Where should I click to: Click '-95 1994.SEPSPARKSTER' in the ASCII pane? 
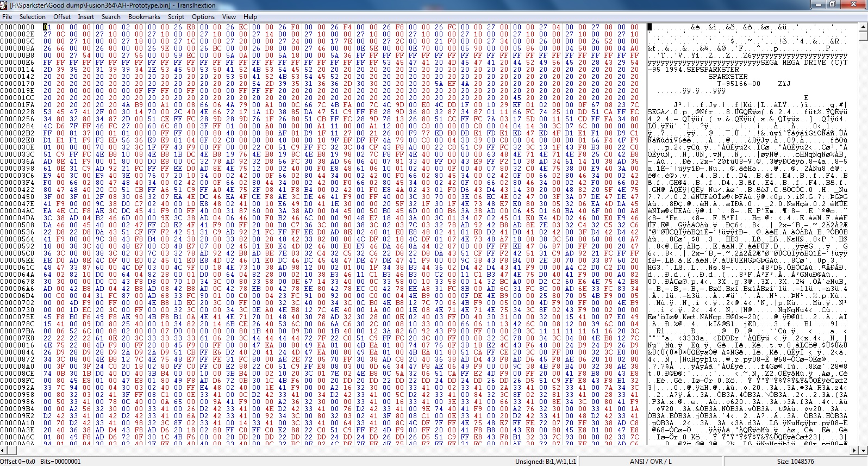pos(693,69)
